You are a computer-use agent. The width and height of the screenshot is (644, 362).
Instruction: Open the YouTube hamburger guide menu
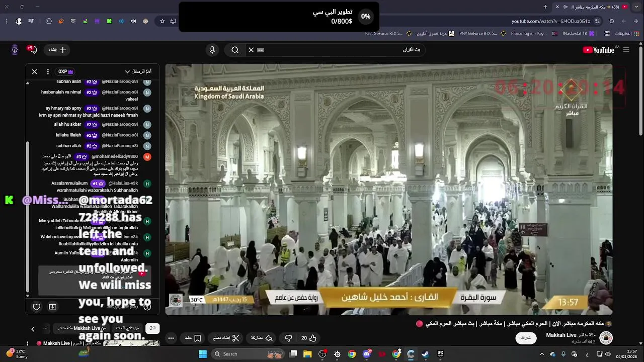tap(626, 50)
